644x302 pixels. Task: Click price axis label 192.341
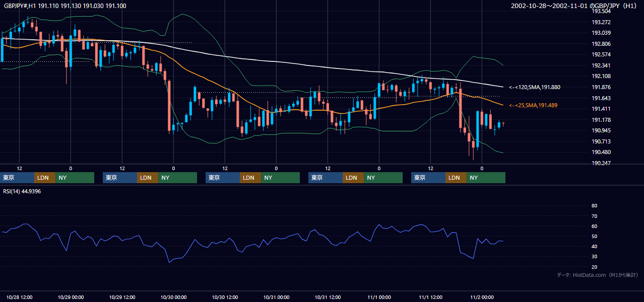click(x=601, y=65)
